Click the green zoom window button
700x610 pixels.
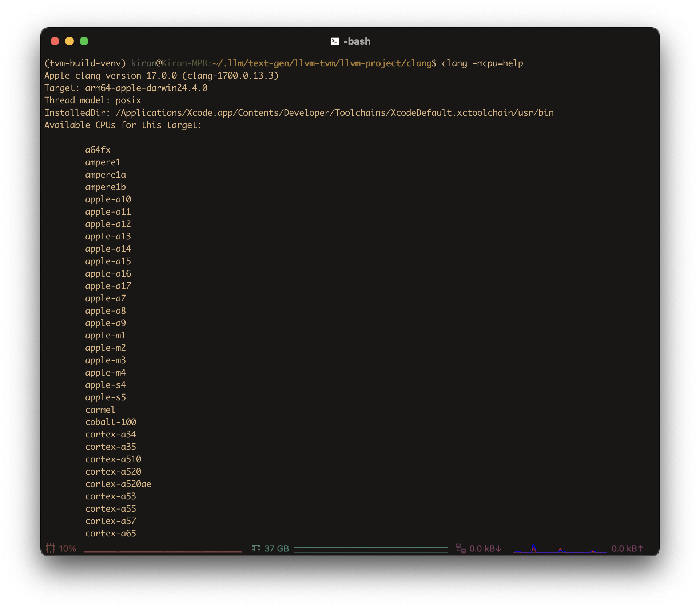[x=84, y=41]
